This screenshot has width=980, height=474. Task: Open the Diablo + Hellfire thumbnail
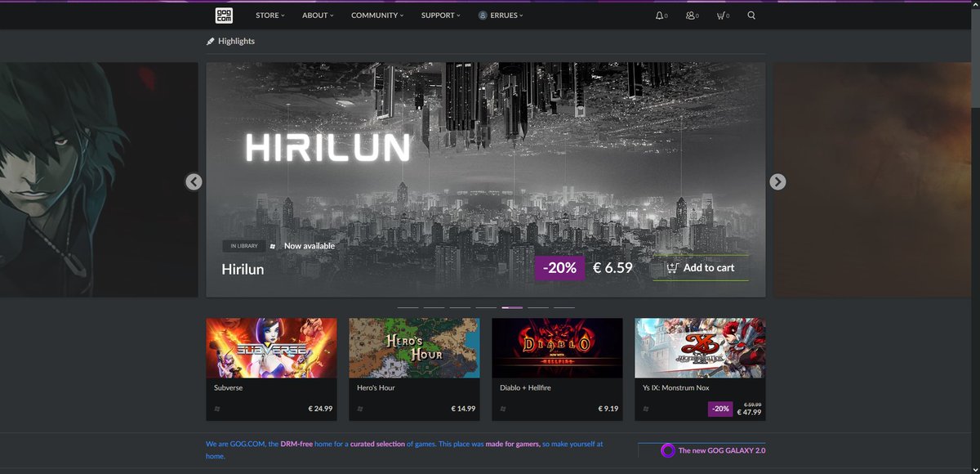point(558,347)
